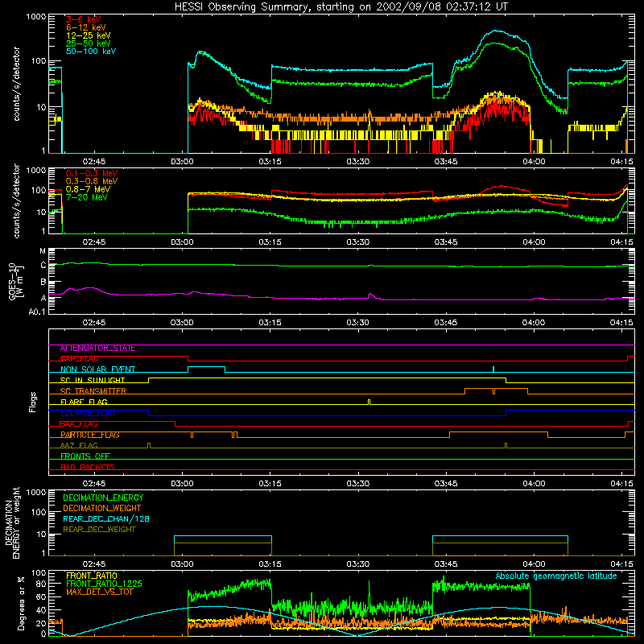
Task: Click the Absolute geomagnetic latitude label
Action: coord(556,576)
